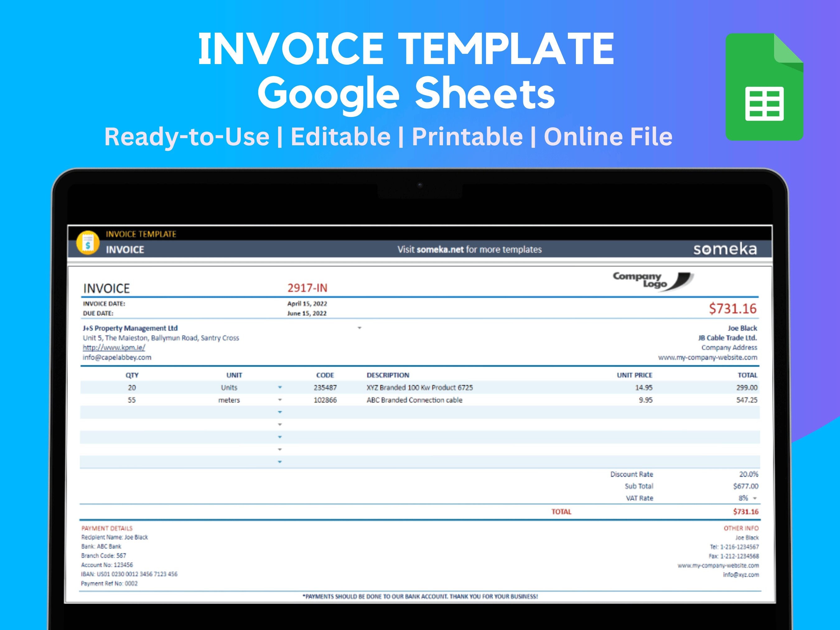This screenshot has height=630, width=840.
Task: Click the Unit 5, The Maieston address line
Action: click(x=161, y=338)
